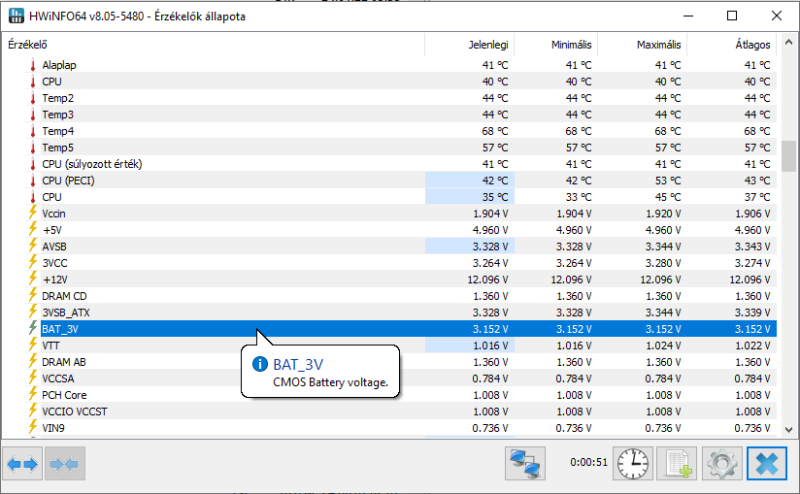Screen dimensions: 800x494
Task: Click the Maximális column header
Action: point(642,45)
